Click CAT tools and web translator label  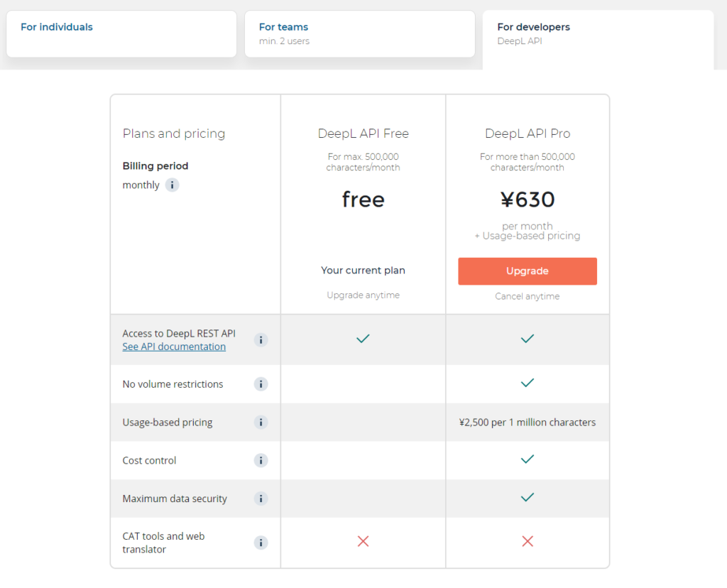coord(163,543)
